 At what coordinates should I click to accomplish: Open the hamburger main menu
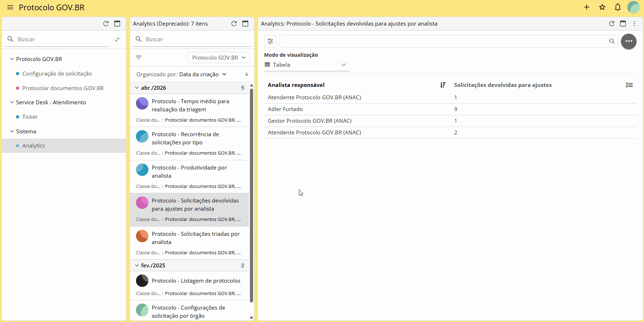10,7
